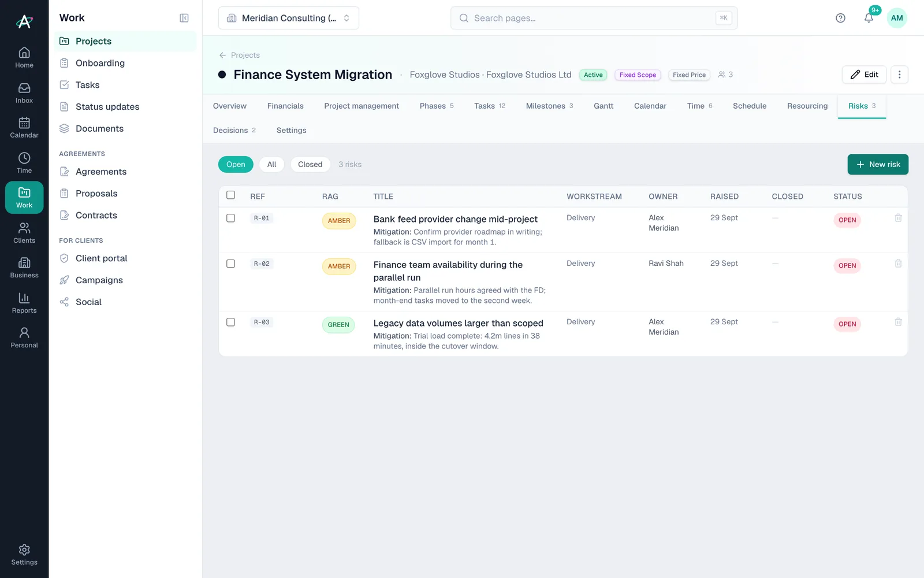Click the Search pages field
Screen dimensions: 924x578
click(594, 18)
